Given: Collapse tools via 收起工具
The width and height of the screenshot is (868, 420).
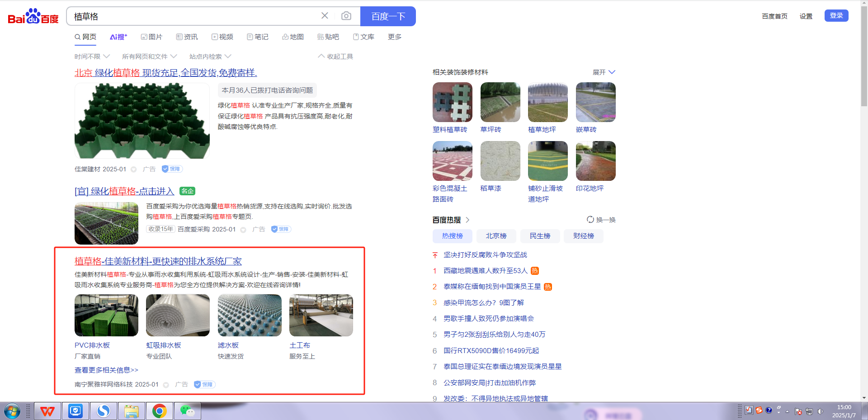Looking at the screenshot, I should click(335, 57).
